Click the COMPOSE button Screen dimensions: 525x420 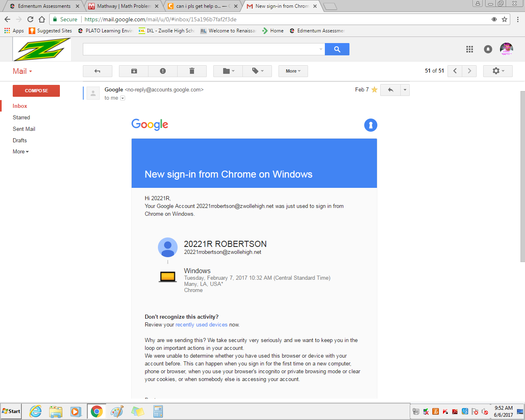[37, 91]
